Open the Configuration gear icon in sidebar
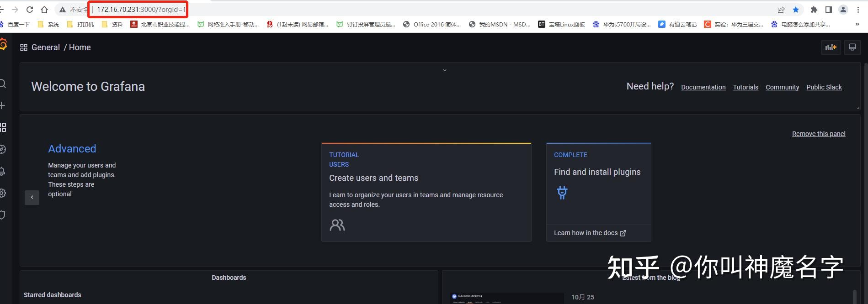This screenshot has width=868, height=304. coord(2,193)
